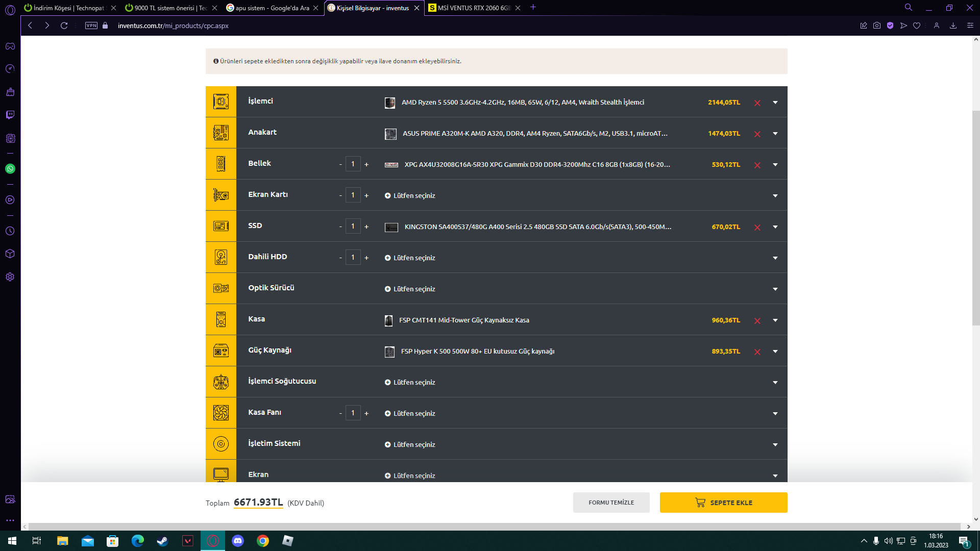The width and height of the screenshot is (980, 551).
Task: Click the browser reload page icon
Action: (64, 26)
